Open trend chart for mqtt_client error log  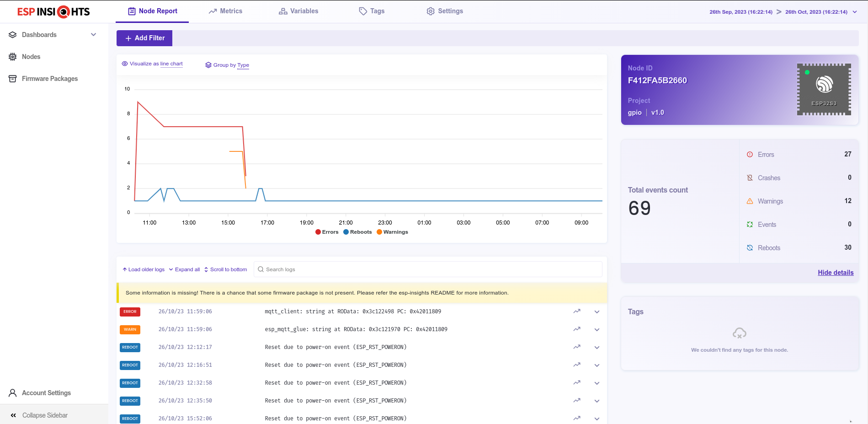[577, 311]
